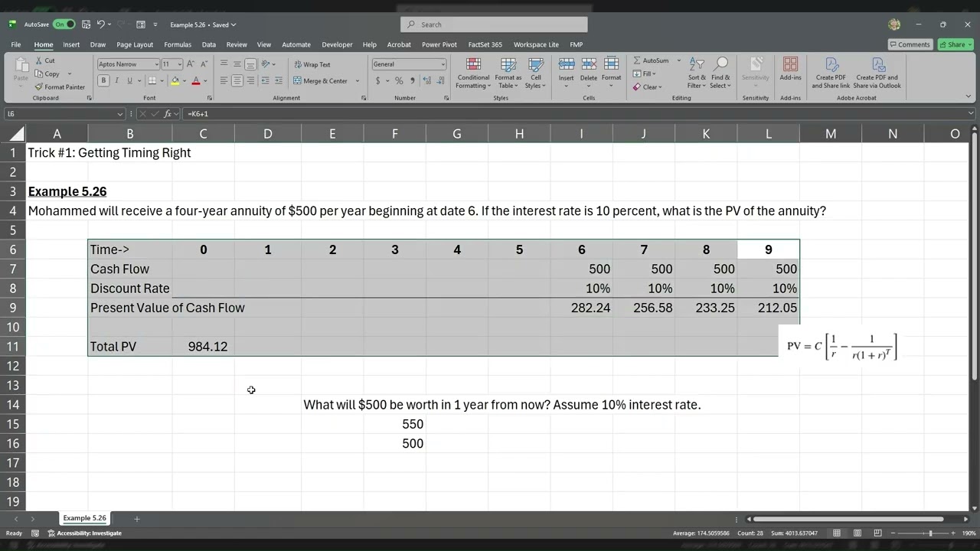The height and width of the screenshot is (551, 980).
Task: Apply Accounting dollar format icon
Action: pos(377,80)
